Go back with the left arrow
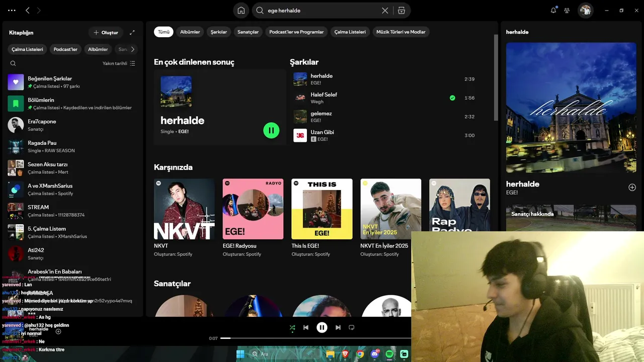The image size is (644, 362). pyautogui.click(x=28, y=10)
